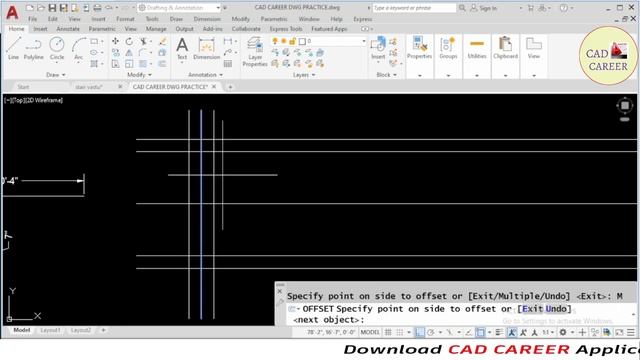Select the Circle tool
The height and width of the screenshot is (360, 640).
tap(57, 48)
